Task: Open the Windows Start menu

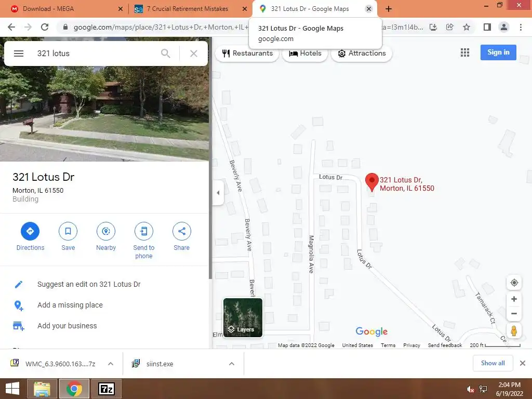Action: point(12,389)
